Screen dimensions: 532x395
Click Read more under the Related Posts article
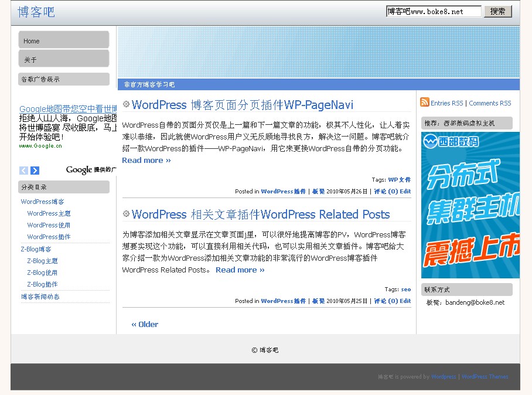point(240,270)
